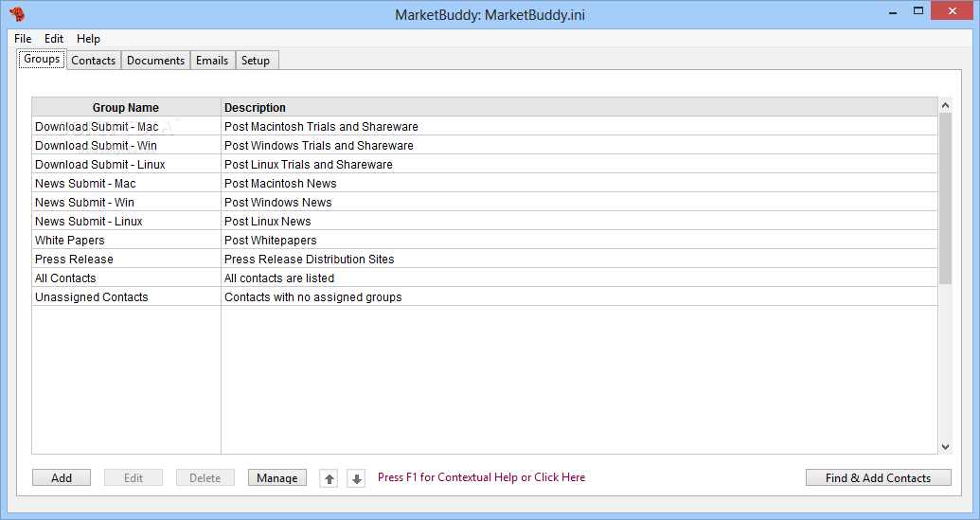Select the 'News Submit - Win' group

[126, 203]
